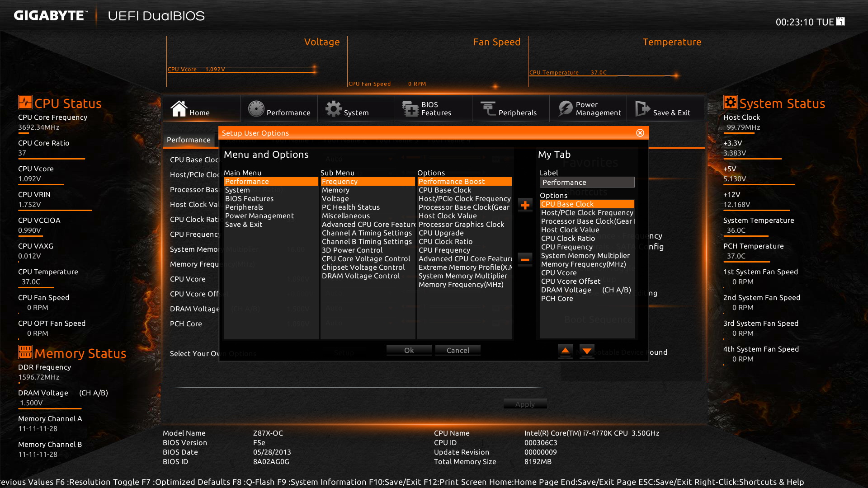Screen dimensions: 868x488
Task: Select 3D Power Control sub menu
Action: 368,250
